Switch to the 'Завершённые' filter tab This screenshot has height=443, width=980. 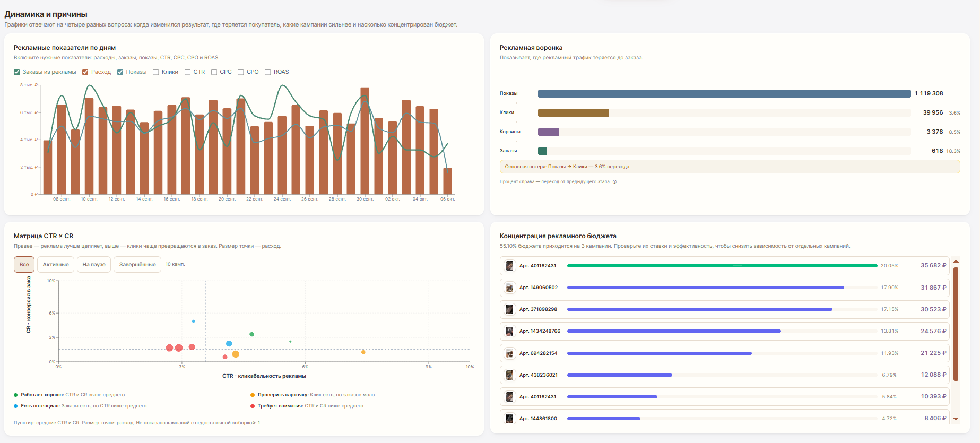click(137, 265)
